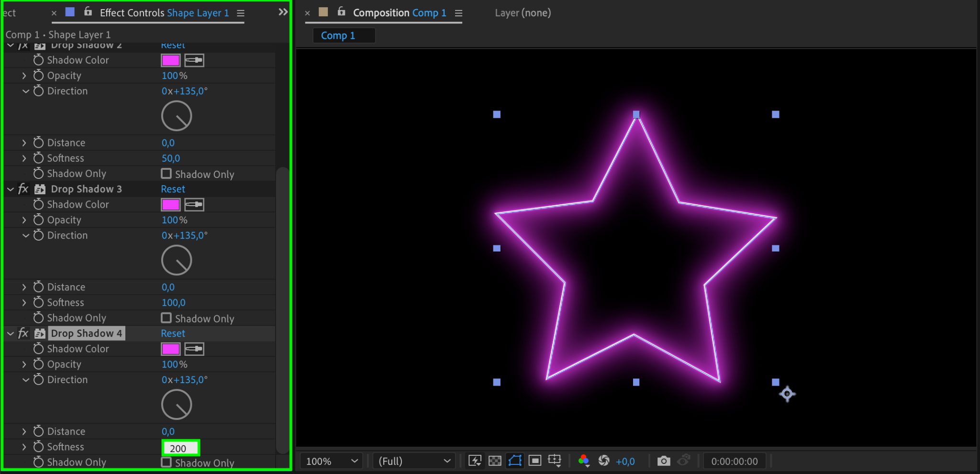Open Drop Shadow 4 Shadow Color swatch
980x474 pixels.
point(170,349)
